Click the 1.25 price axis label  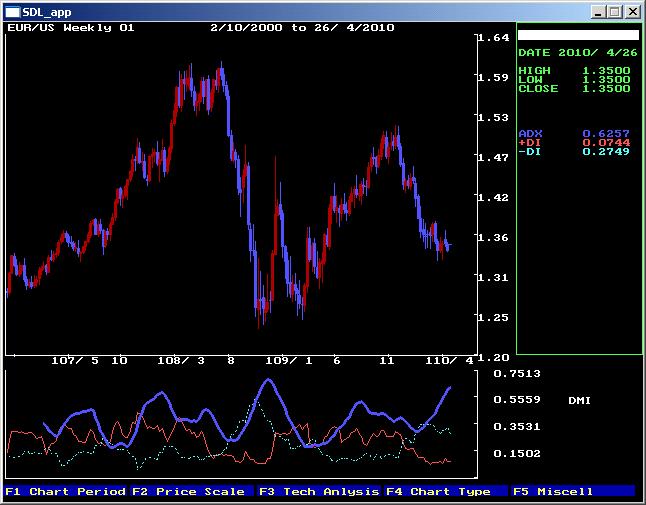point(494,317)
